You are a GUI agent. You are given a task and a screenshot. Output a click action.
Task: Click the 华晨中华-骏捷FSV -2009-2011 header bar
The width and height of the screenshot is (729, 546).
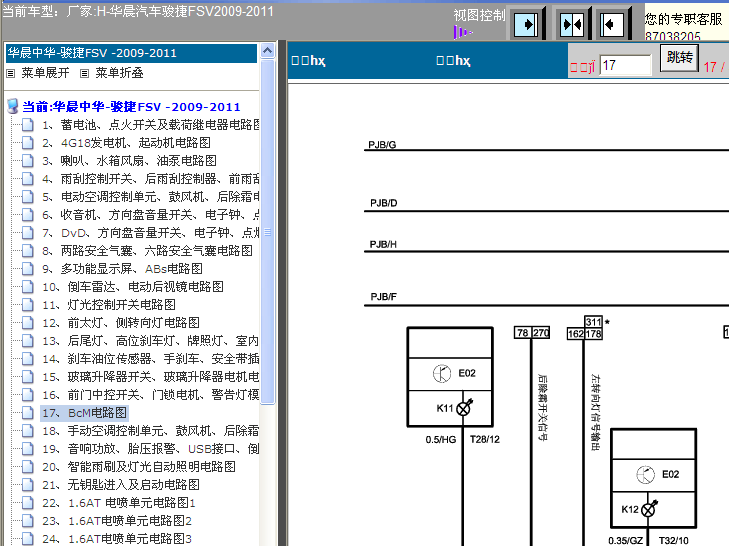(131, 53)
